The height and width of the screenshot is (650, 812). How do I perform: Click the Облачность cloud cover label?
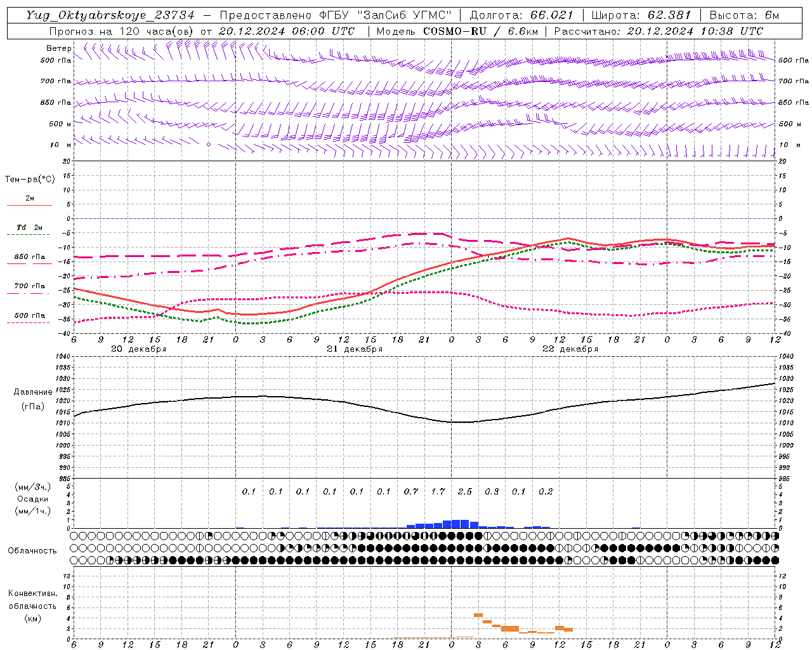point(32,551)
